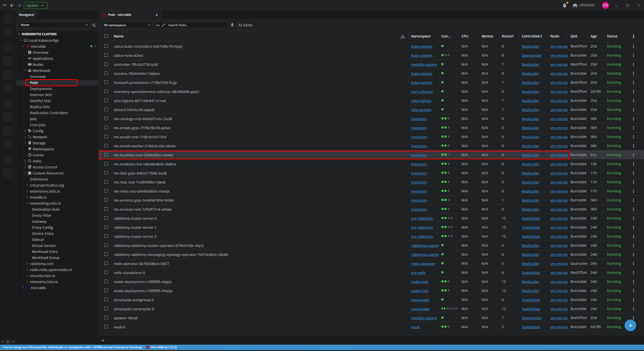Sort pods by the Age column
This screenshot has height=351, width=644.
pyautogui.click(x=593, y=36)
